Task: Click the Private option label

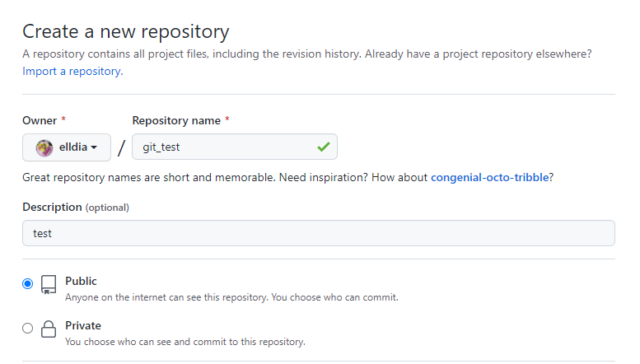Action: 83,325
